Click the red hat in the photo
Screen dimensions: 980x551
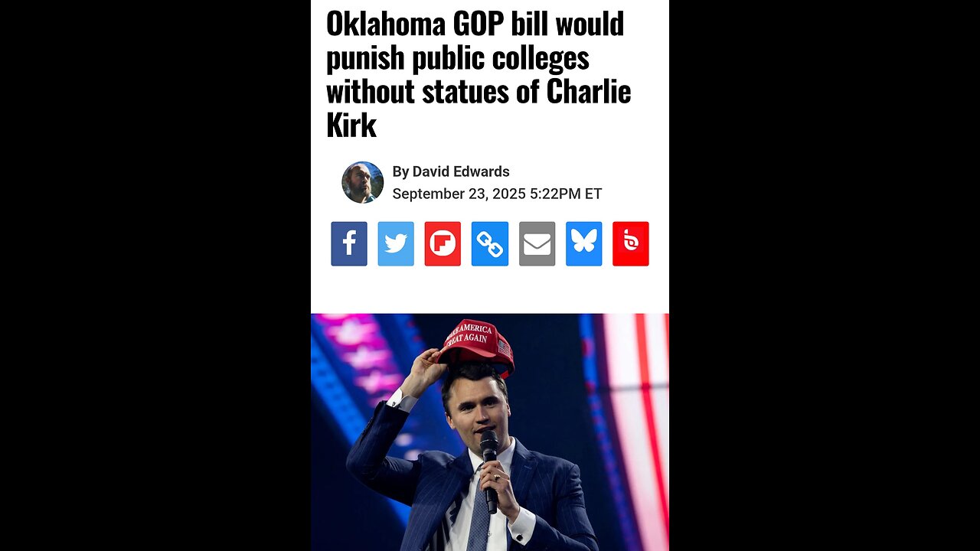coord(475,346)
